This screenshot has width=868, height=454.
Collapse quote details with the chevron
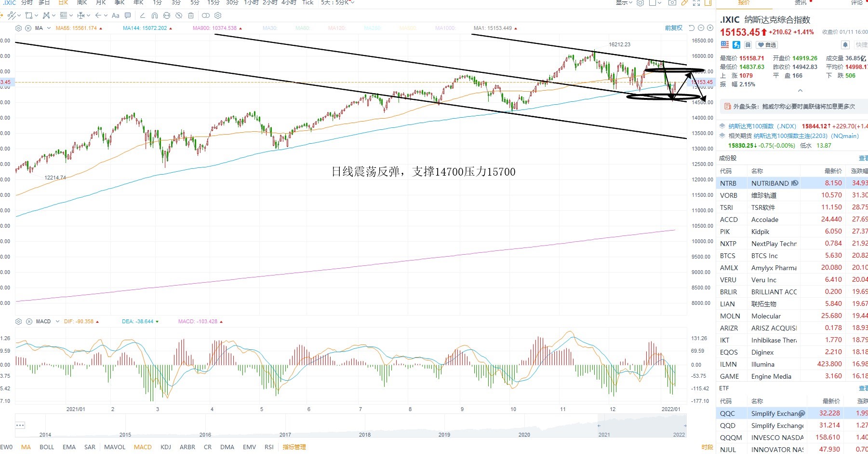[x=800, y=91]
